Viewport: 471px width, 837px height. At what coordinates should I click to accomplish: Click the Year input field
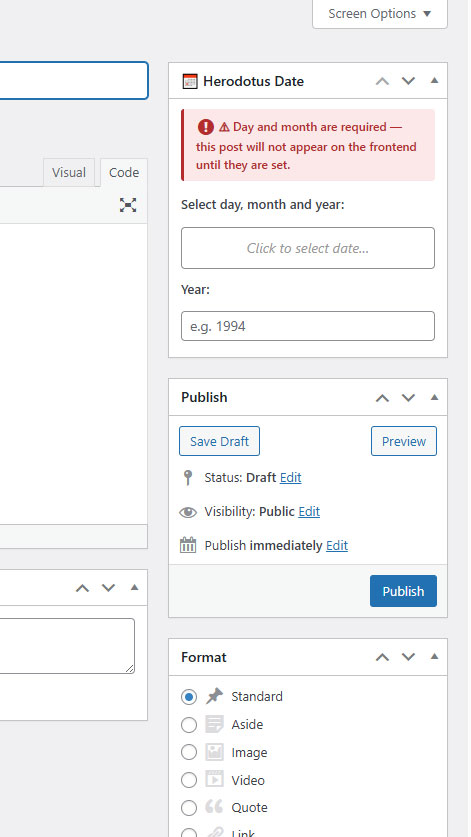point(308,326)
